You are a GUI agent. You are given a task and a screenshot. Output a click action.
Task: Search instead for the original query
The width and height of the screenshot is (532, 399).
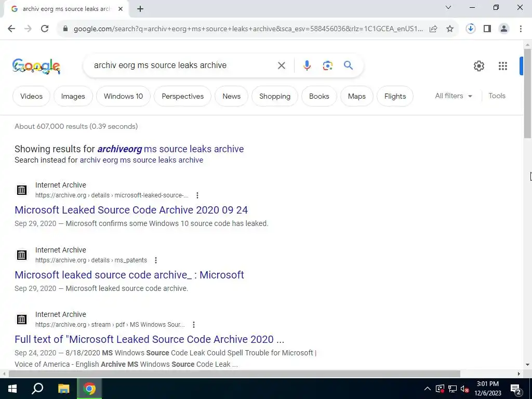pyautogui.click(x=141, y=160)
